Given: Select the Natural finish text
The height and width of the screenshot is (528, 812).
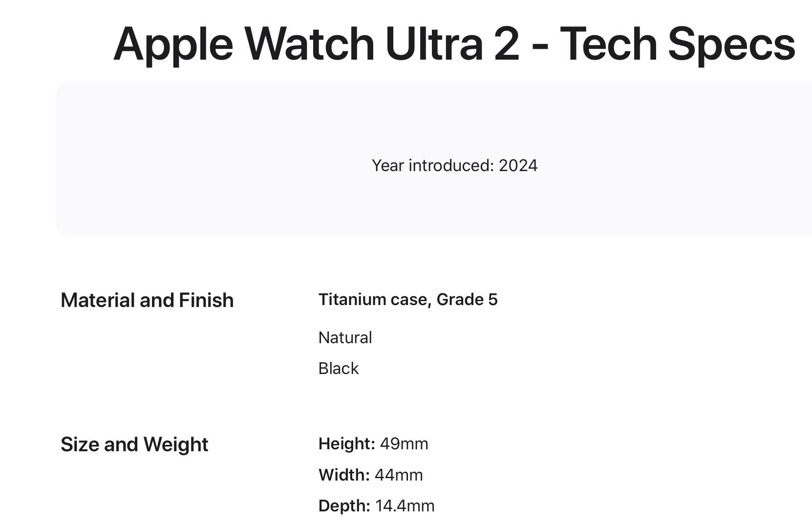Looking at the screenshot, I should (x=345, y=338).
